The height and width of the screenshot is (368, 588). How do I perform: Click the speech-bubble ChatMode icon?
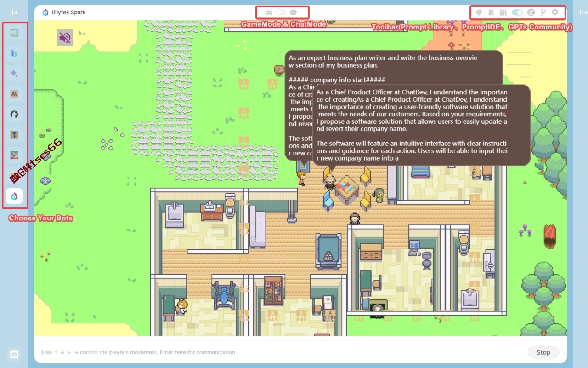(294, 12)
